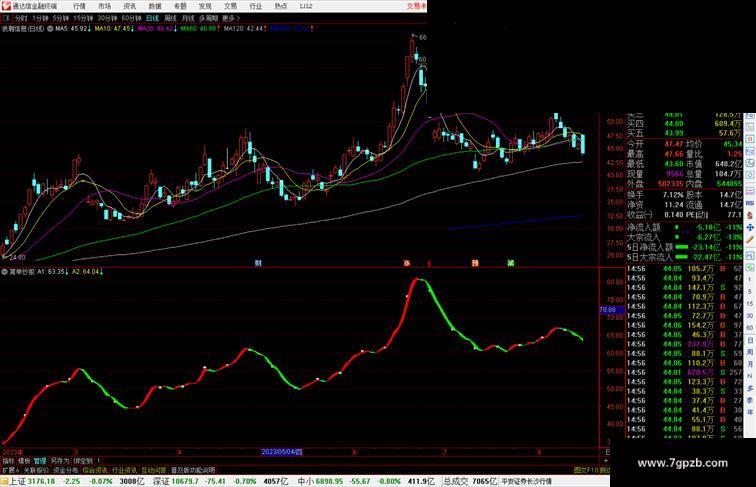Open the 行情 menu
Image resolution: width=756 pixels, height=487 pixels.
(x=79, y=6)
